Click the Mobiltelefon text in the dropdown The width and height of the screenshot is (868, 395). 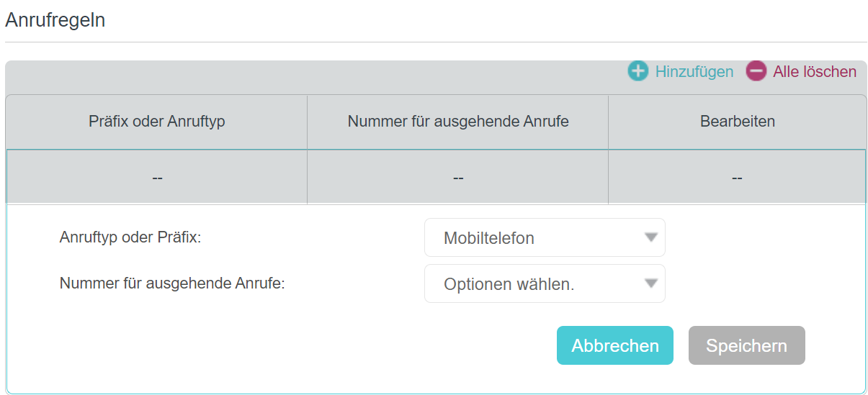[489, 238]
